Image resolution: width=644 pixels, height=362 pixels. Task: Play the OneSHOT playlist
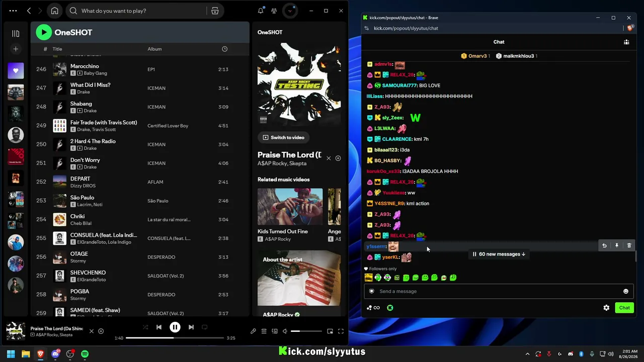(x=44, y=32)
